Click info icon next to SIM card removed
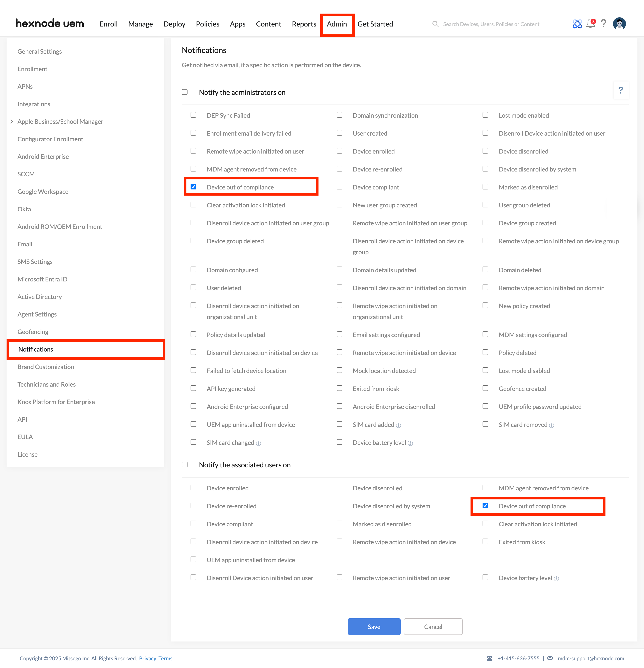This screenshot has height=668, width=644. tap(552, 425)
